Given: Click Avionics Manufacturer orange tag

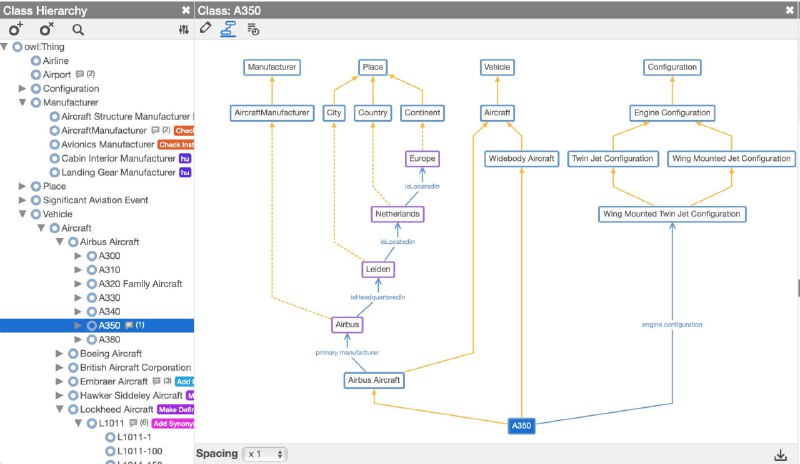Looking at the screenshot, I should (x=176, y=144).
